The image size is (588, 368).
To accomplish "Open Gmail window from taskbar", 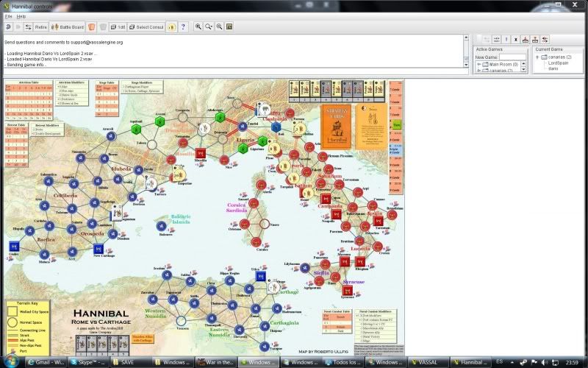I will (46, 362).
